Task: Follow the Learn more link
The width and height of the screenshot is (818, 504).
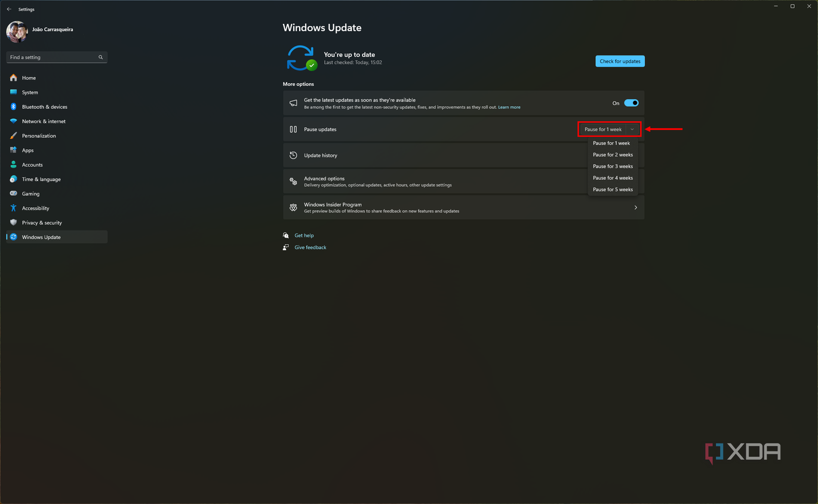Action: tap(509, 107)
